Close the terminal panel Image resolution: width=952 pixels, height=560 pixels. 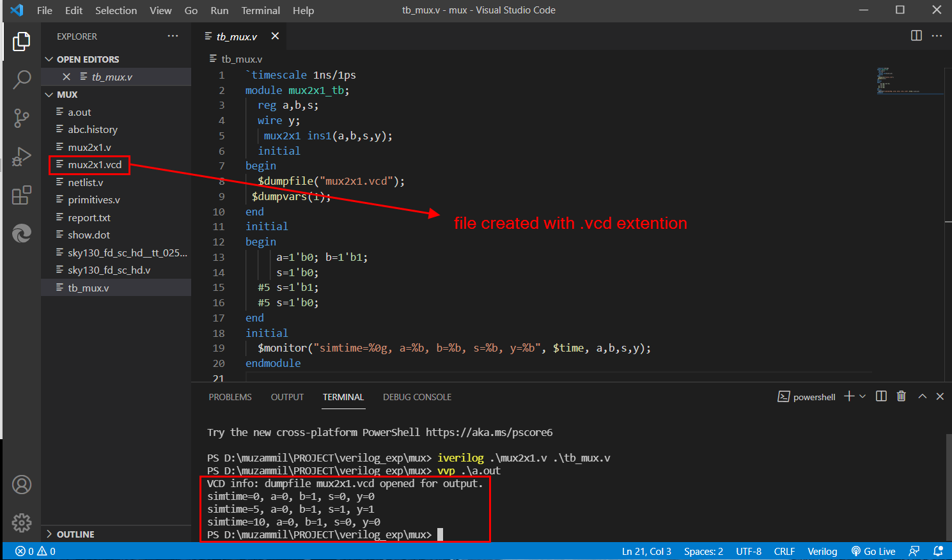coord(940,396)
